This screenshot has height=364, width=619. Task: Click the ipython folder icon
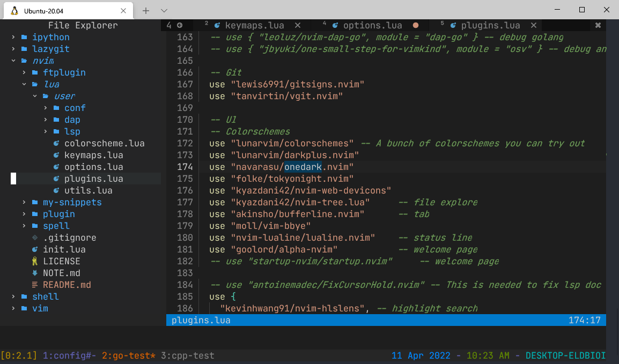tap(24, 38)
